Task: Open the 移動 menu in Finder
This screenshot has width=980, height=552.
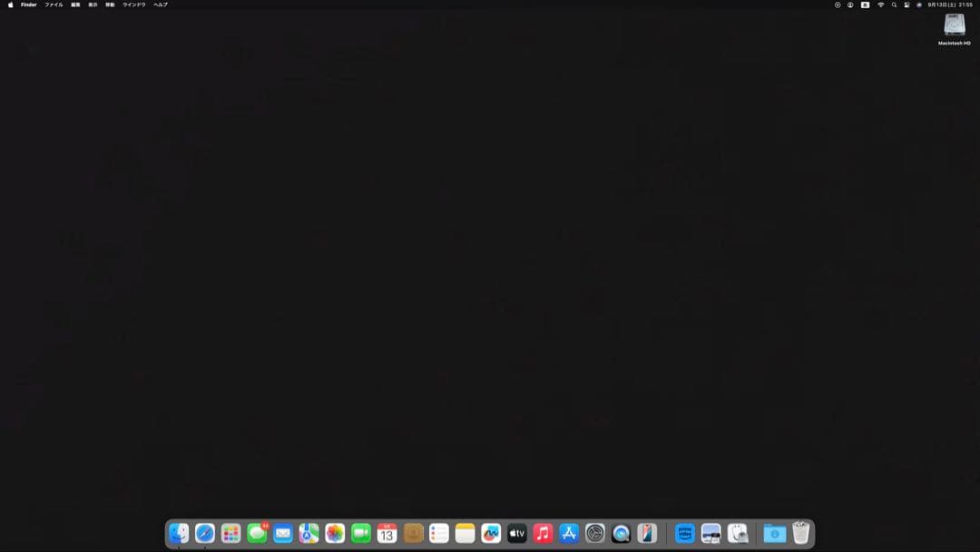Action: tap(109, 5)
